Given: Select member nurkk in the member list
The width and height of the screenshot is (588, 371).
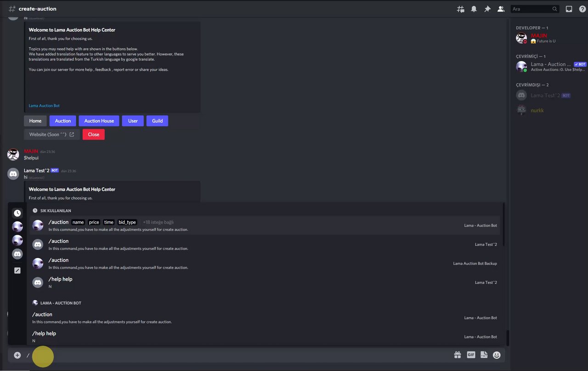Looking at the screenshot, I should coord(537,110).
